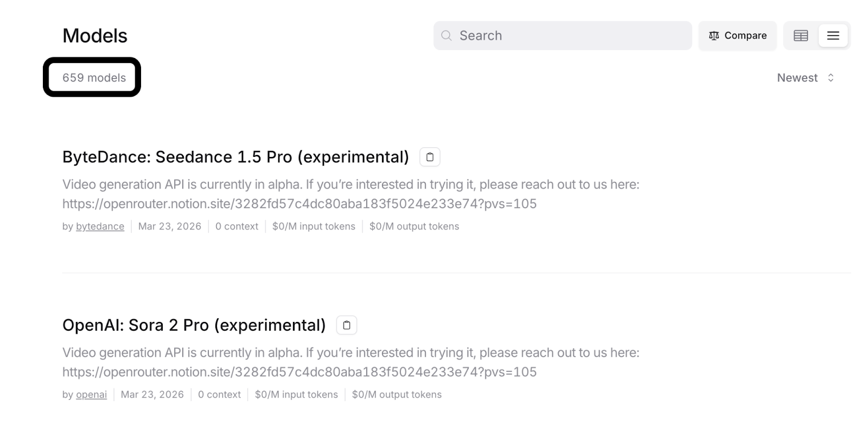Click the magnifier icon in search box
Screen dimensions: 868x430
[446, 36]
